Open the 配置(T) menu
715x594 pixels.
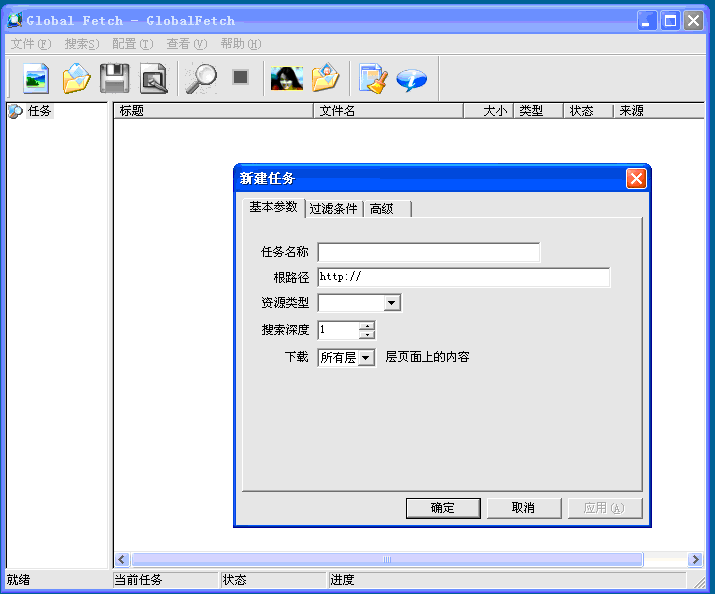point(133,44)
